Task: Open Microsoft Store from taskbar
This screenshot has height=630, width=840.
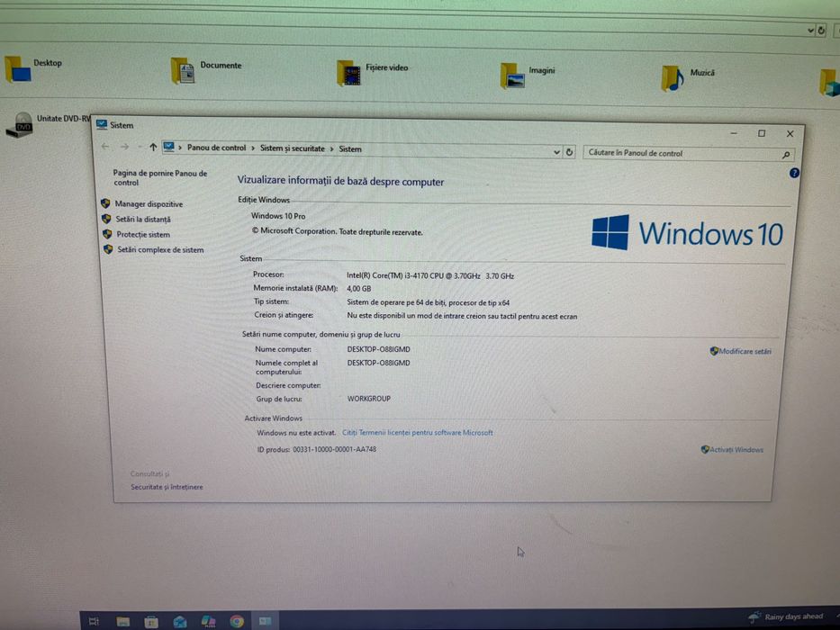Action: (151, 622)
